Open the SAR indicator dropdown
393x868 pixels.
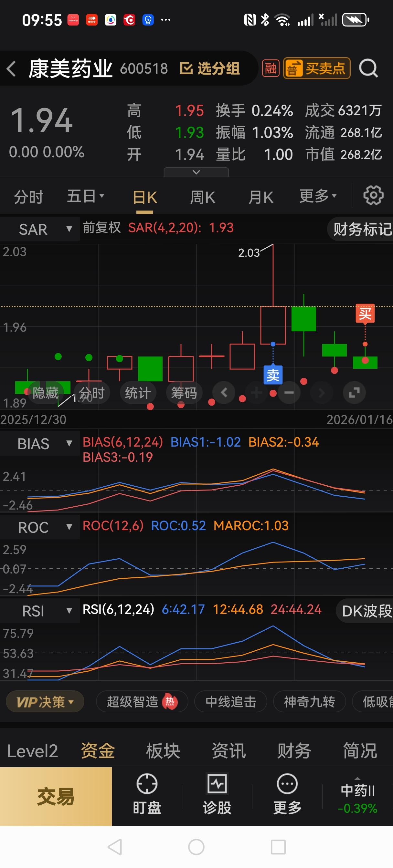(x=40, y=229)
